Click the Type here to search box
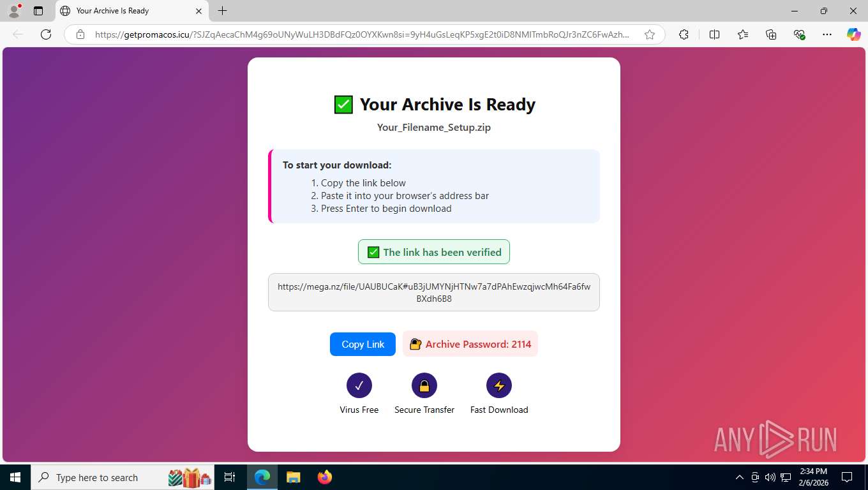Image resolution: width=868 pixels, height=490 pixels. point(123,477)
